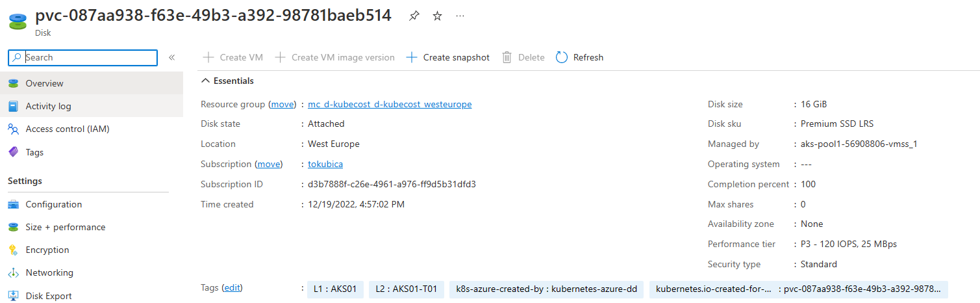Viewport: 980px width, 303px height.
Task: Collapse the sidebar with the double chevron
Action: click(x=172, y=57)
